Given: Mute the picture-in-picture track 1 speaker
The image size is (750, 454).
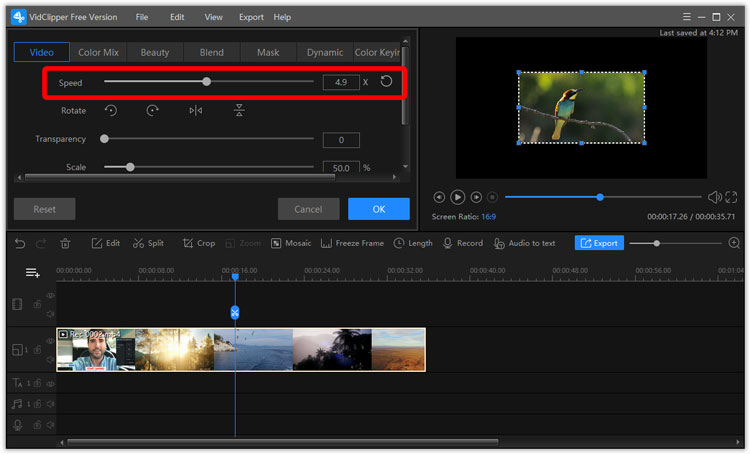Looking at the screenshot, I should [50, 359].
